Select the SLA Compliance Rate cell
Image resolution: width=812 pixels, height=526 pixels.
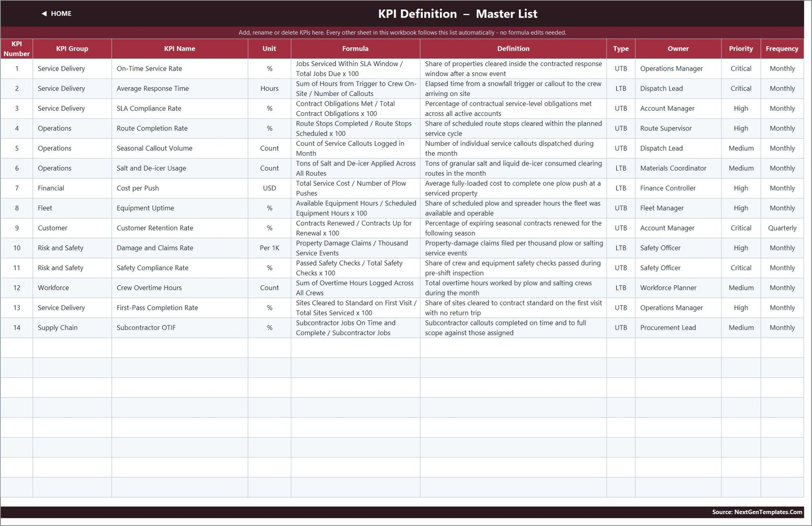click(x=180, y=108)
